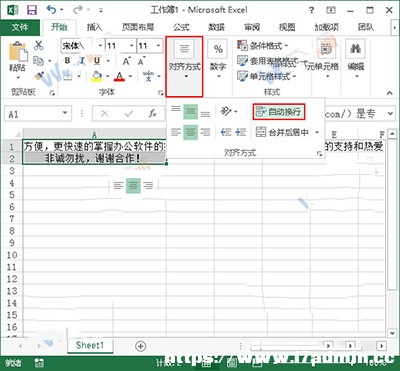Click 合并后居中 merge and center
400x371 pixels.
click(x=283, y=132)
